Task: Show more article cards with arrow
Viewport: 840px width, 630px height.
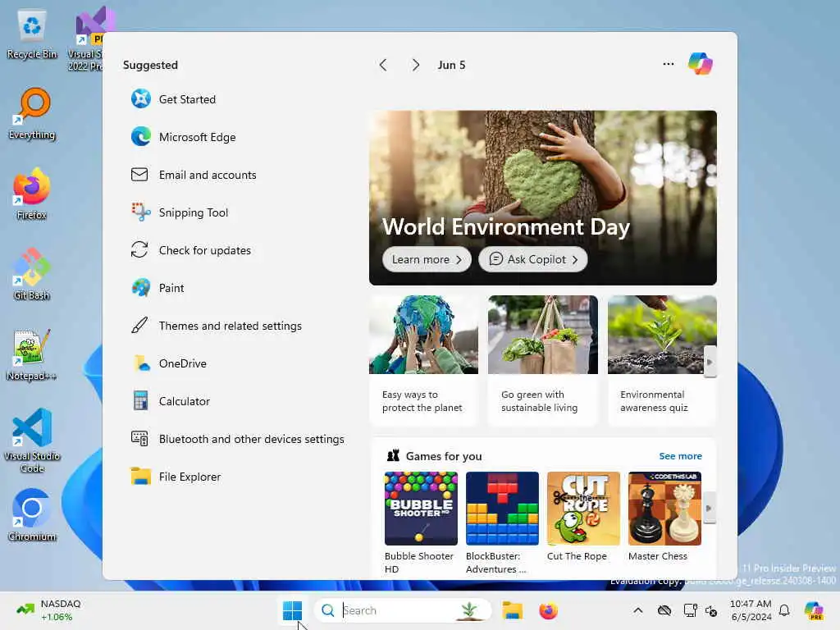Action: [710, 362]
